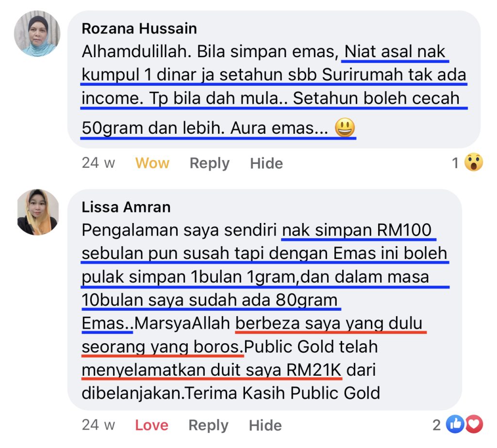Screen dimensions: 497x448
Task: Click the blue thumbs-up like reaction icon
Action: 455,424
